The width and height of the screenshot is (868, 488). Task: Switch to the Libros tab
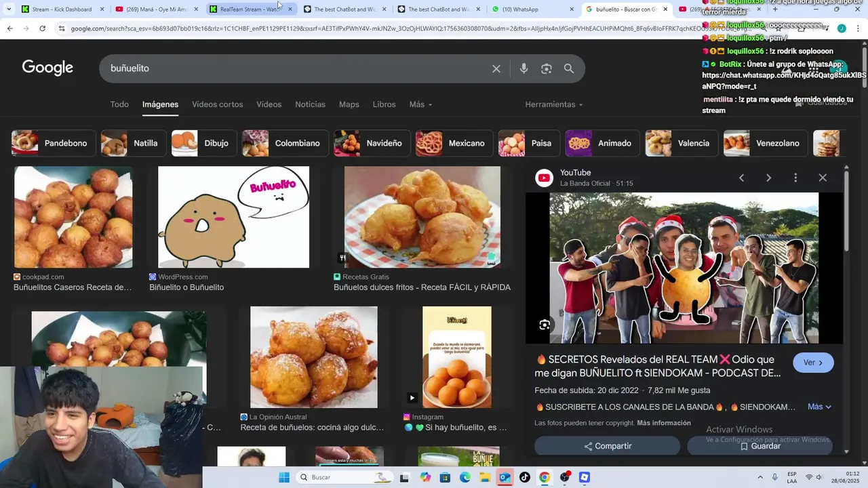[x=384, y=104]
